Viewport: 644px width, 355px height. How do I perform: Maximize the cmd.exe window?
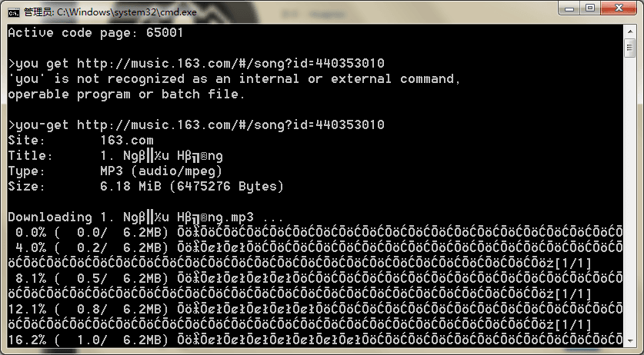coord(590,8)
